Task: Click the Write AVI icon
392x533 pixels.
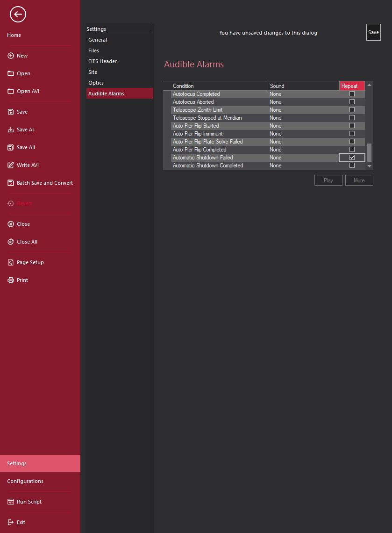Action: click(x=11, y=165)
